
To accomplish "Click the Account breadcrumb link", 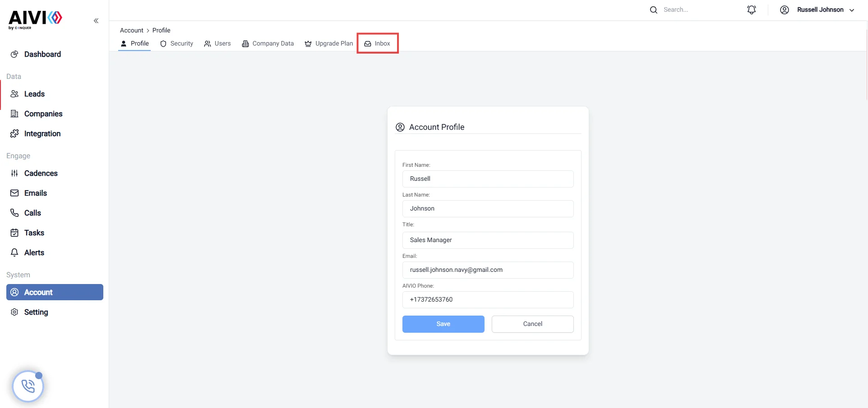I will click(x=132, y=30).
